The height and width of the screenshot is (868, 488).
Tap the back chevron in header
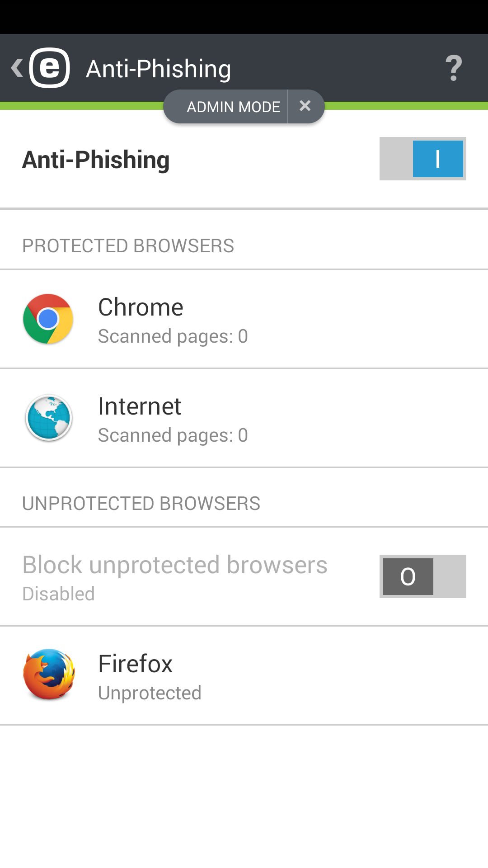click(17, 68)
